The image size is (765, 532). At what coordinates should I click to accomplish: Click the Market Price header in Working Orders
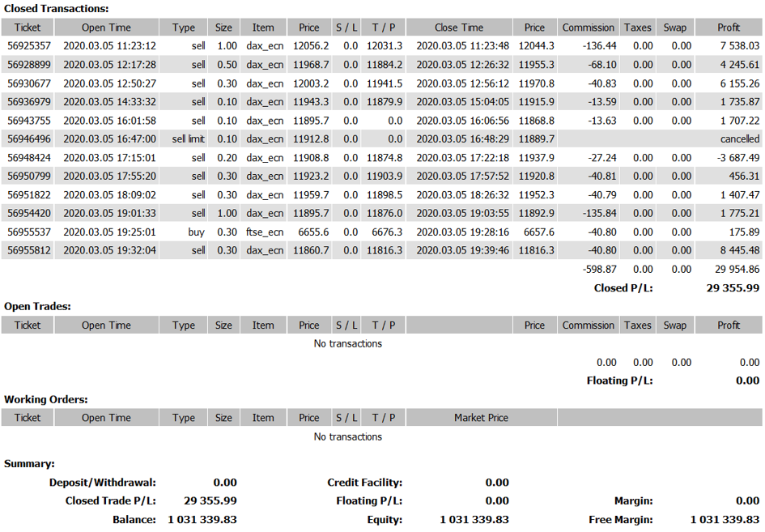481,418
